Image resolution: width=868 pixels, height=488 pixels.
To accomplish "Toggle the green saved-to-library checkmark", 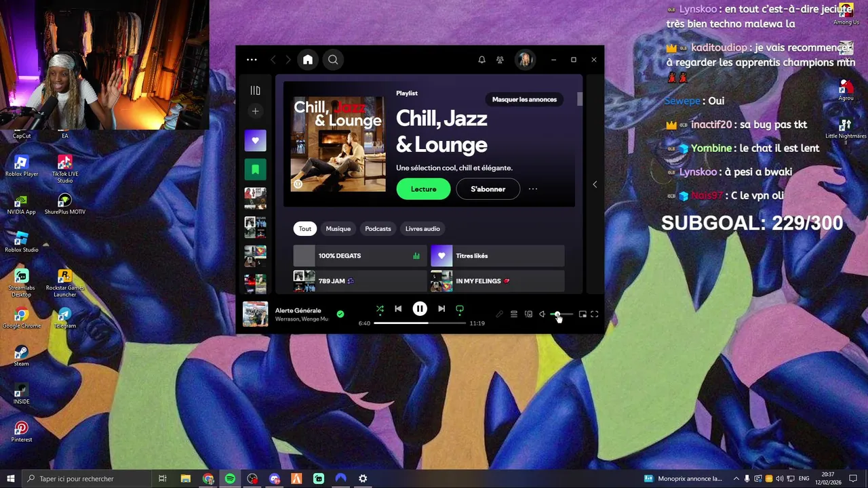I will [340, 314].
